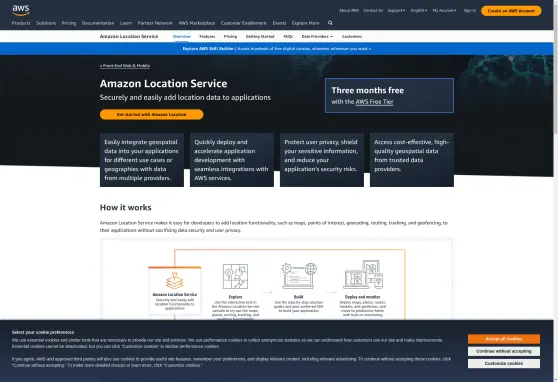Click Customize cookies button

pyautogui.click(x=504, y=363)
